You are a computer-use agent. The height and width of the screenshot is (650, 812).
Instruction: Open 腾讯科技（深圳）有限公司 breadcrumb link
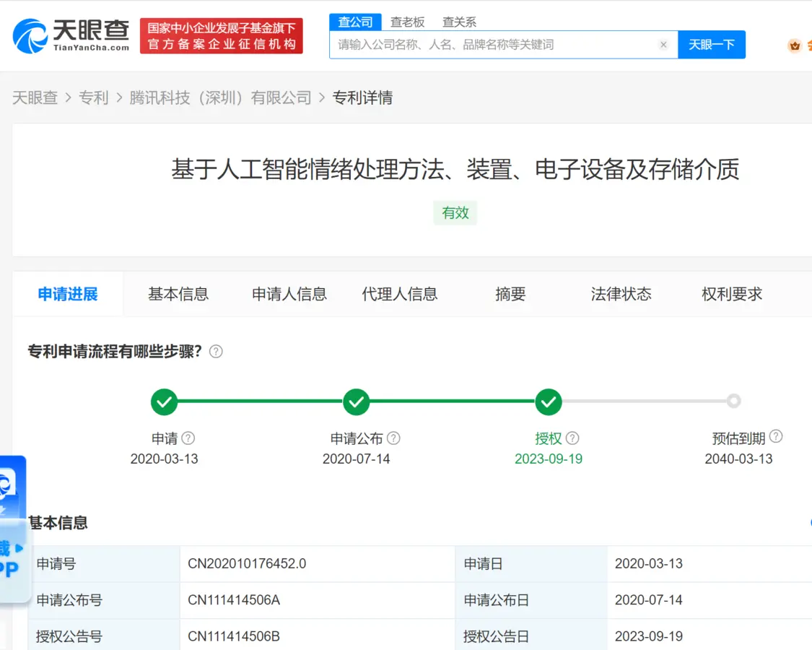point(221,97)
